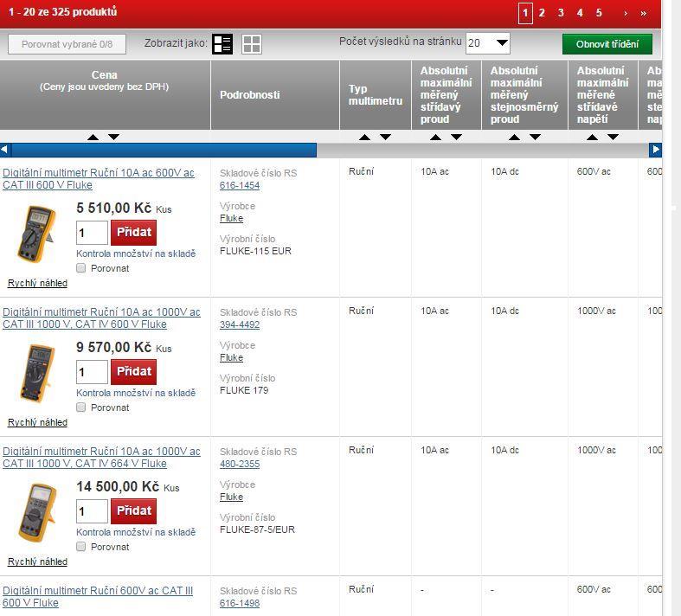Sort střídavý proud column ascending
The width and height of the screenshot is (681, 616).
pos(435,138)
